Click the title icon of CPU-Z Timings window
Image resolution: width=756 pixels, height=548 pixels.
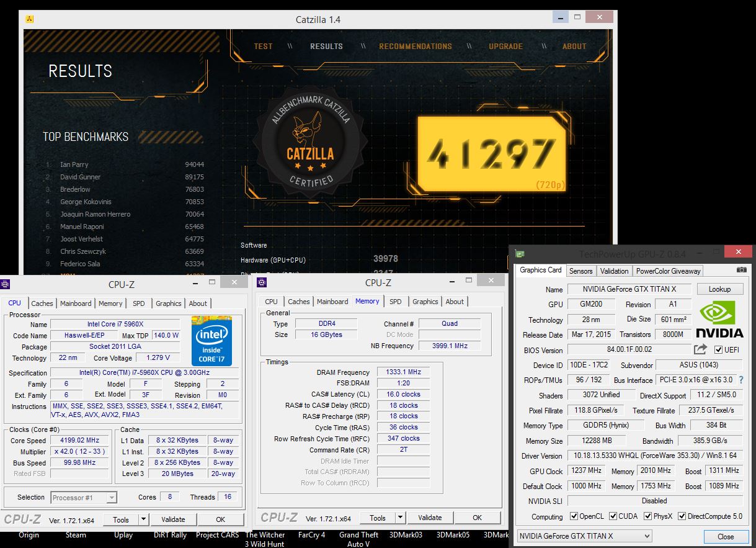click(262, 282)
